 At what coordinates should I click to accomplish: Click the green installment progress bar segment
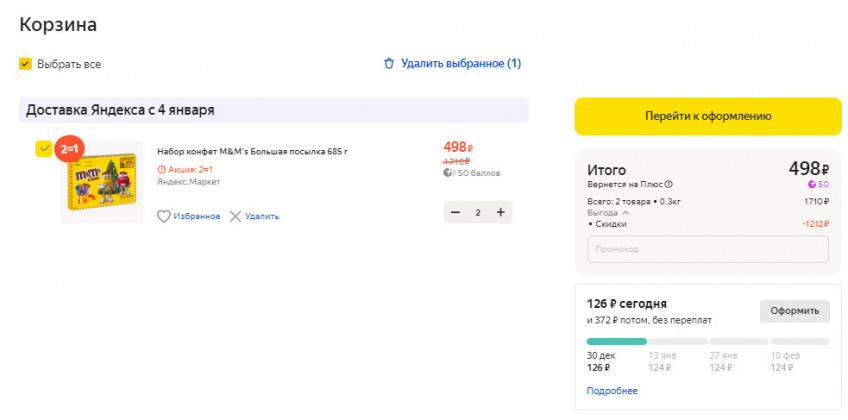[x=616, y=341]
